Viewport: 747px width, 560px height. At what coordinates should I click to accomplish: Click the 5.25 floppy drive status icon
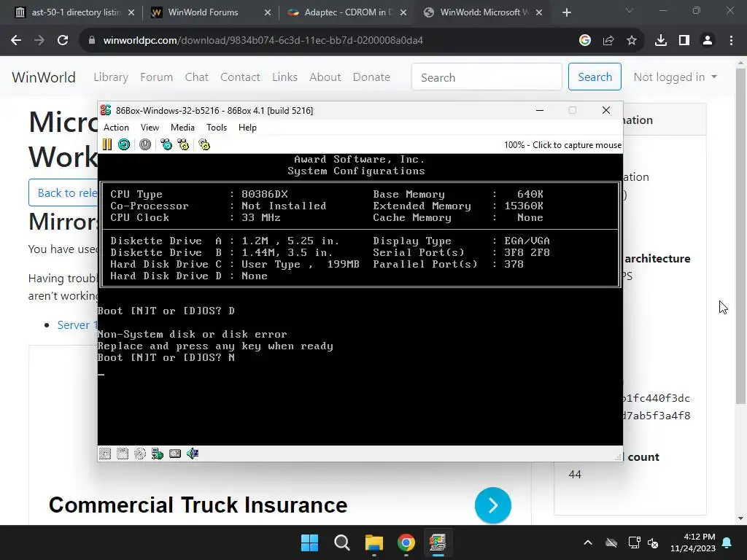click(x=105, y=454)
